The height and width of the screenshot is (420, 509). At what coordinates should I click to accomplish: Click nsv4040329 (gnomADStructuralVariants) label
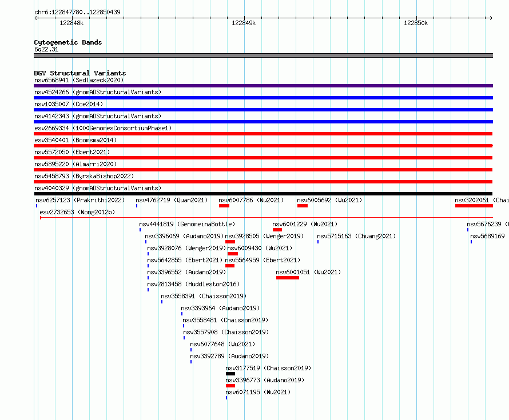pyautogui.click(x=98, y=188)
